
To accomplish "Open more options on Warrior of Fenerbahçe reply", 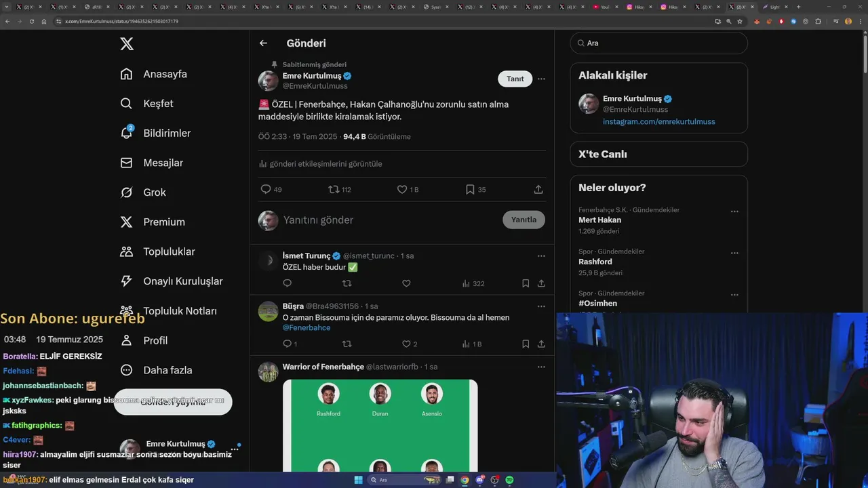I will point(541,367).
